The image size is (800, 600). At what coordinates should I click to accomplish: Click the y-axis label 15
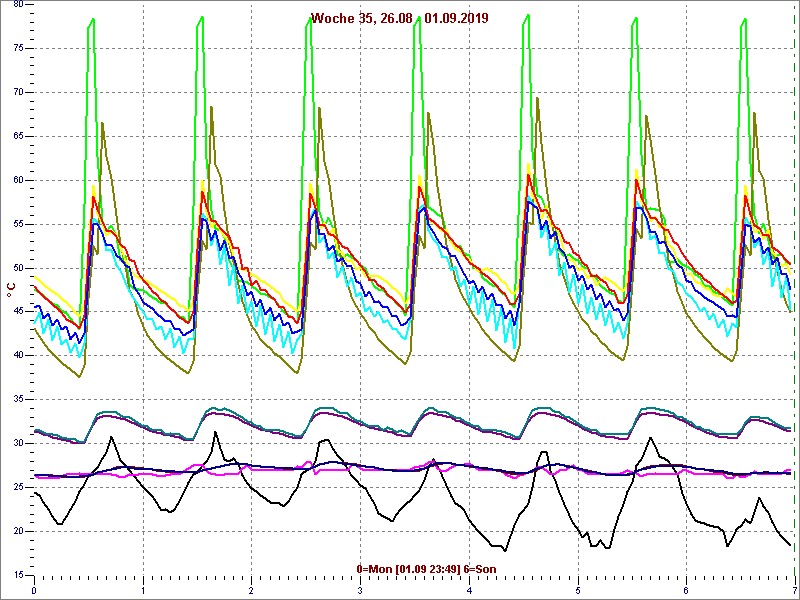(17, 575)
